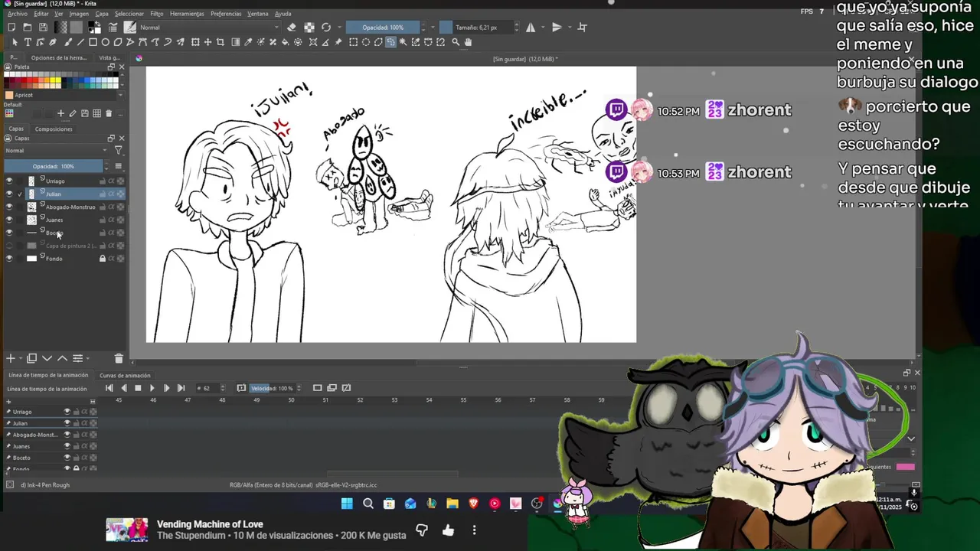Open the layer blending mode dropdown

pos(56,150)
